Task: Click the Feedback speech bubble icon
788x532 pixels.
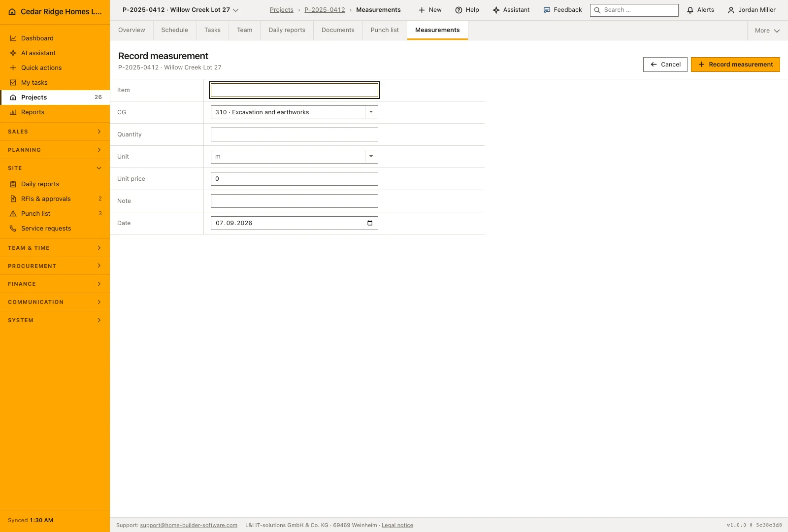Action: [x=547, y=10]
